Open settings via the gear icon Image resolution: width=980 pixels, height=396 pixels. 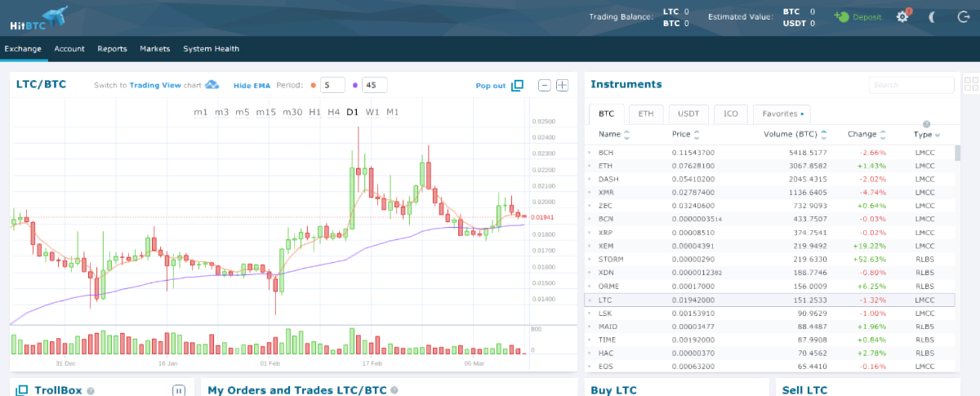pyautogui.click(x=902, y=16)
